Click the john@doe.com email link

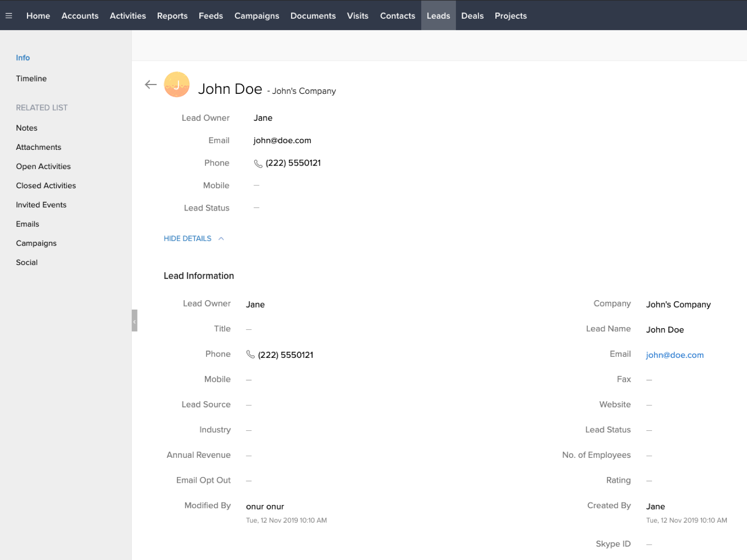pos(674,355)
